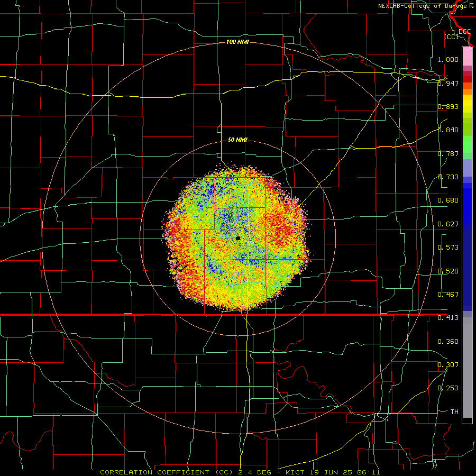Click the Correlation Coefficient caption at bottom
476x476 pixels.
click(x=240, y=472)
